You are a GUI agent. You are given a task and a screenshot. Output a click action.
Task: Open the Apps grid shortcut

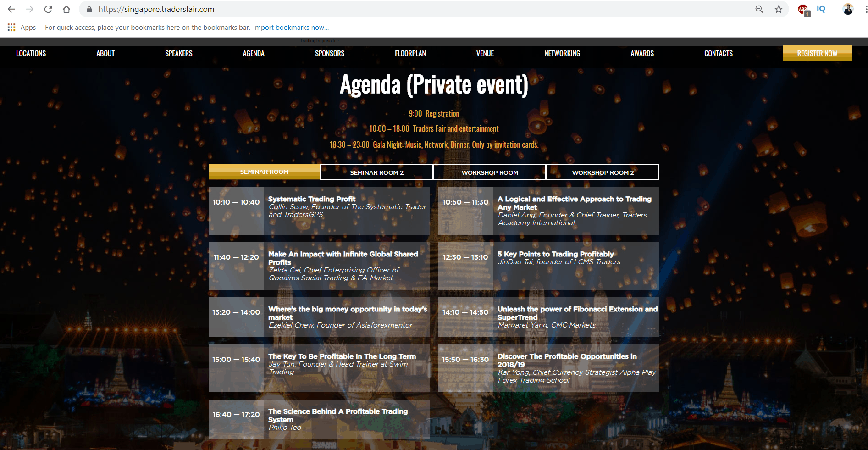(x=22, y=28)
